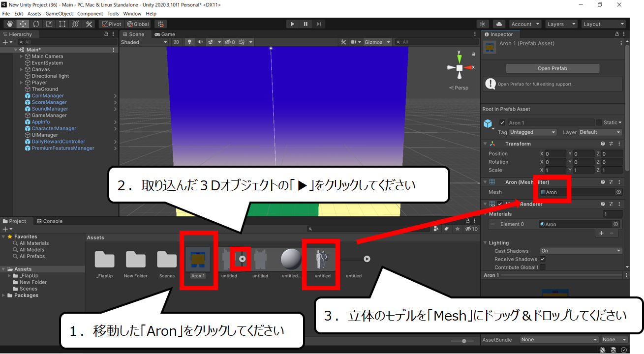Select CoinManager in Hierarchy
Image resolution: width=644 pixels, height=354 pixels.
pyautogui.click(x=48, y=96)
